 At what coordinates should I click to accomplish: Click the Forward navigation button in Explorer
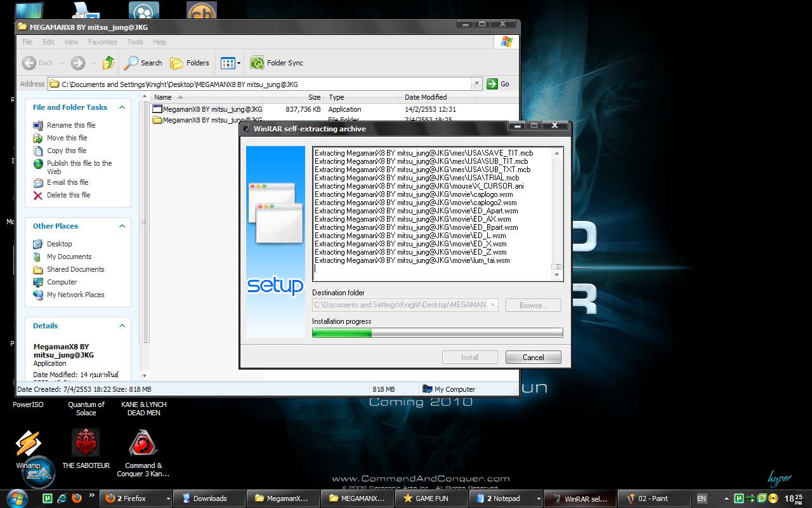point(77,62)
